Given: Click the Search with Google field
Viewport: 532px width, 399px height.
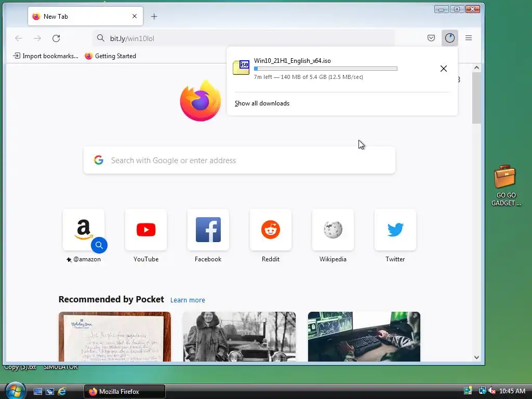Looking at the screenshot, I should click(x=239, y=160).
